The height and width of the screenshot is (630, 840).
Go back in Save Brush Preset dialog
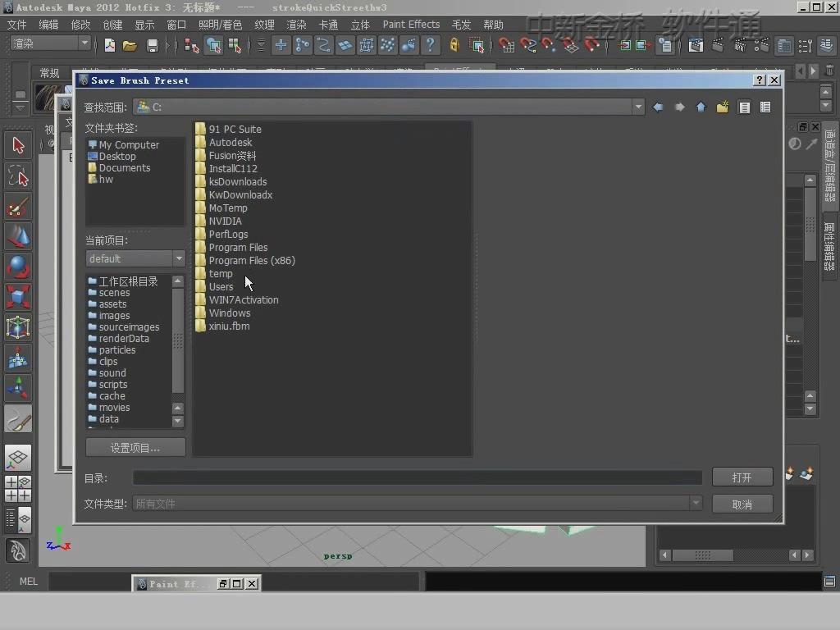pos(658,107)
